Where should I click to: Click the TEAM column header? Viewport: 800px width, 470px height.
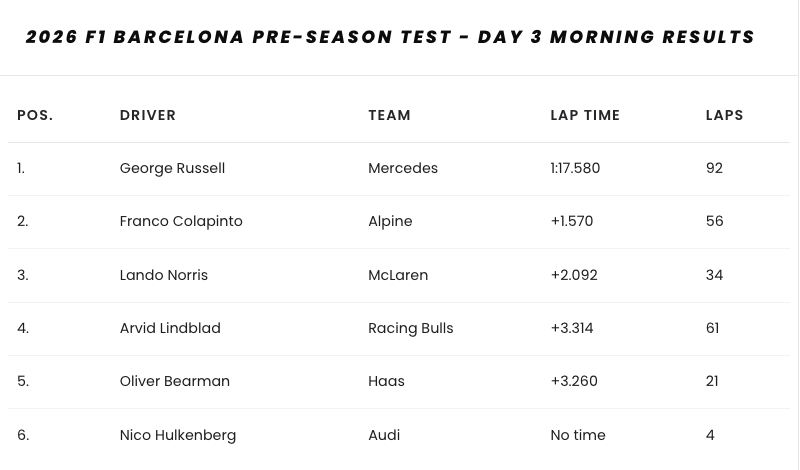(390, 115)
